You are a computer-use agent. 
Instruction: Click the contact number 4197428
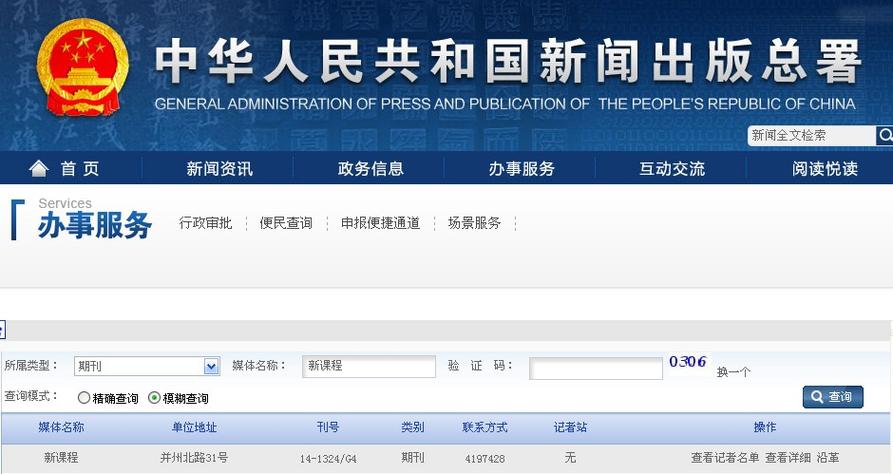[485, 459]
